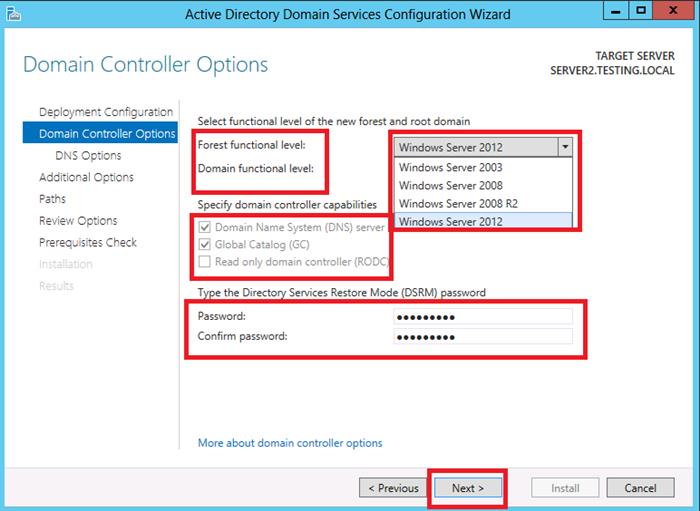
Task: Click the Next button
Action: coord(468,488)
